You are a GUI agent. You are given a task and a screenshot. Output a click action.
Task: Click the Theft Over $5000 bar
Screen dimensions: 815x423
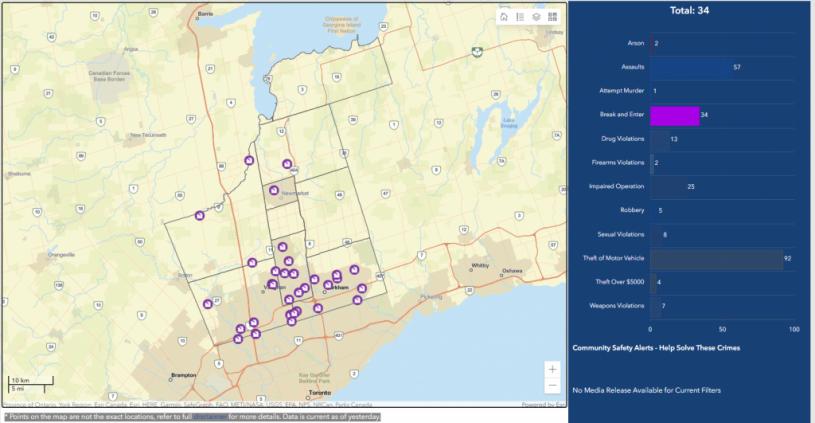click(653, 282)
